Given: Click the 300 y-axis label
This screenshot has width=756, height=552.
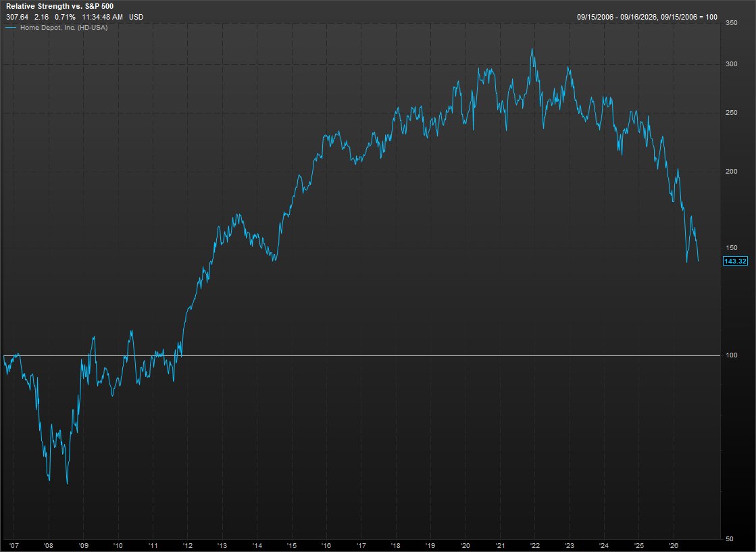Looking at the screenshot, I should click(x=732, y=64).
